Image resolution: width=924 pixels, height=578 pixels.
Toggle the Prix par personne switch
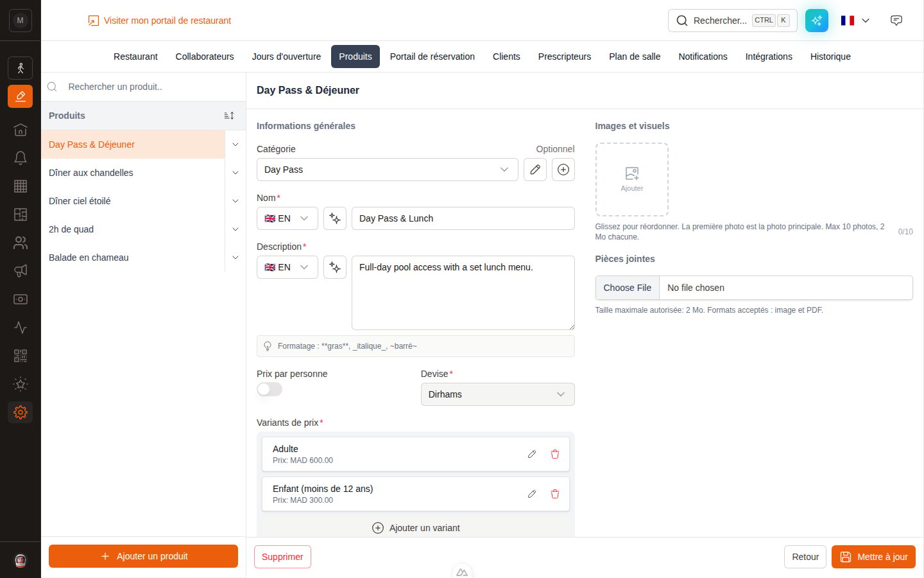[269, 389]
